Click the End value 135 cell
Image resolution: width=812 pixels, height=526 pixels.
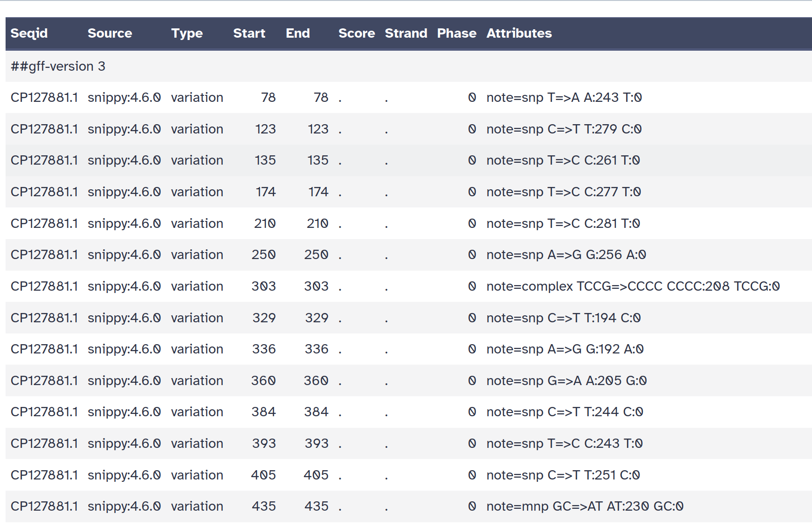coord(318,160)
